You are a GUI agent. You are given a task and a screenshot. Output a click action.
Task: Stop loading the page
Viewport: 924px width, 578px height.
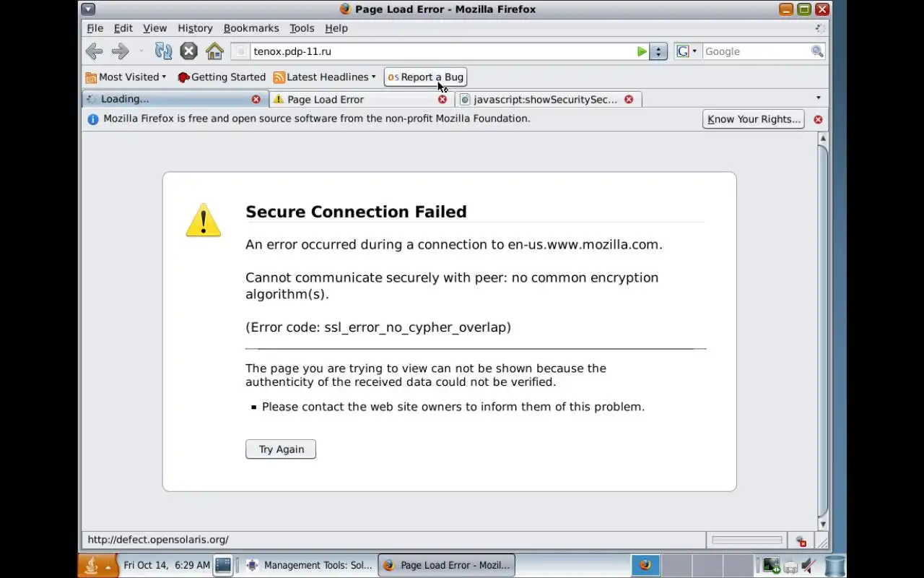[188, 51]
